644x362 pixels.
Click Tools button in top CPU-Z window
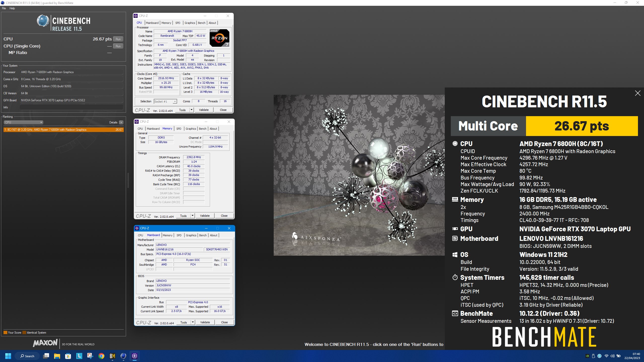(182, 110)
